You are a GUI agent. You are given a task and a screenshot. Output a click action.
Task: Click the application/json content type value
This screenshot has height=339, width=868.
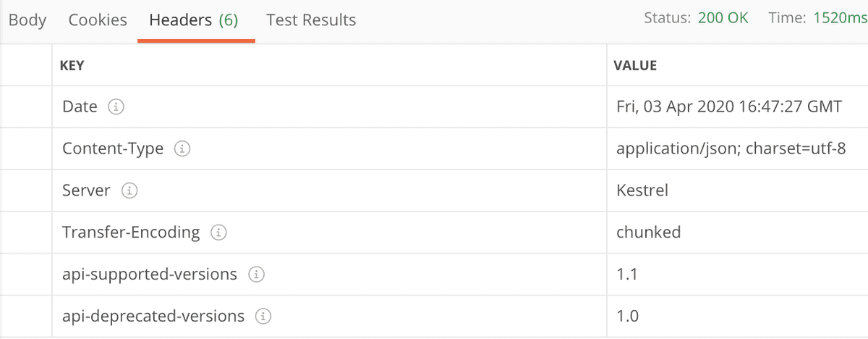pyautogui.click(x=731, y=149)
